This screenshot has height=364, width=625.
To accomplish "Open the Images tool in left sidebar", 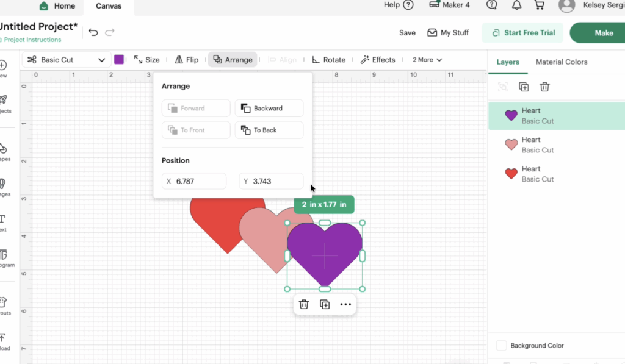I will [x=3, y=188].
